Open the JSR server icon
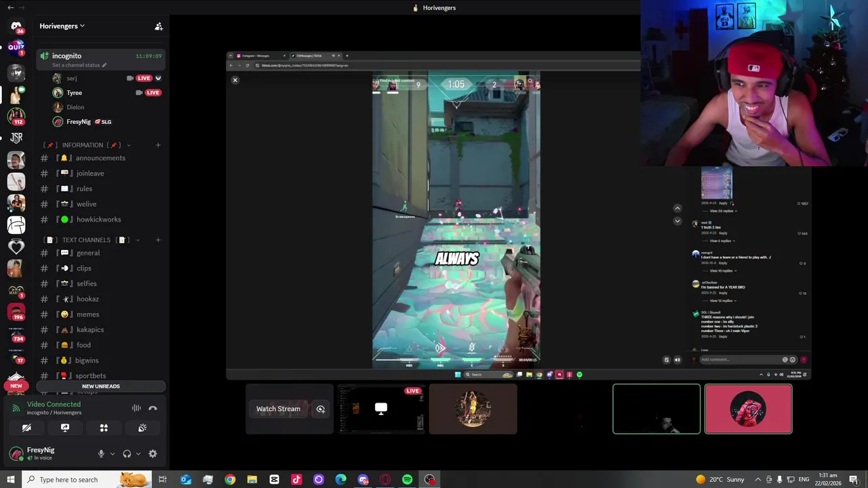Viewport: 868px width, 488px height. 16,138
